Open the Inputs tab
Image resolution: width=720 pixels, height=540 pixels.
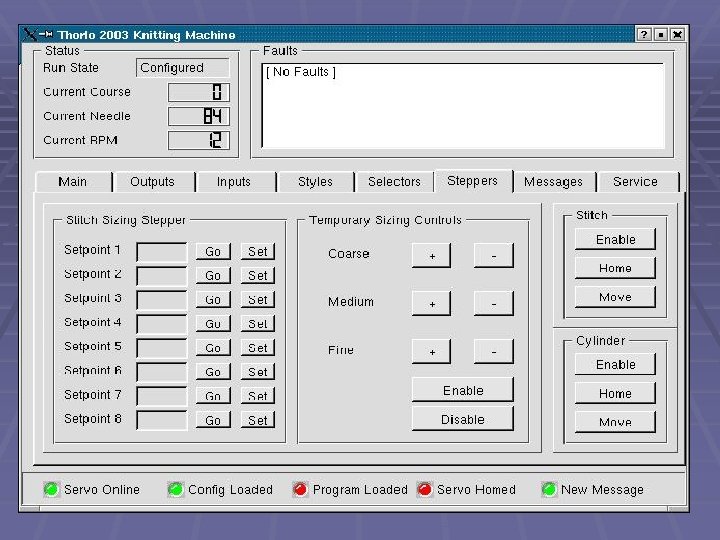tap(234, 182)
